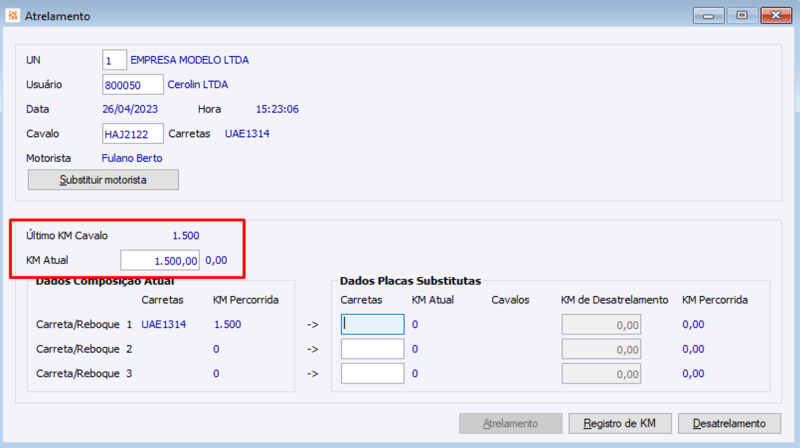
Task: Select the driver name Fulano Berto
Action: pos(132,158)
